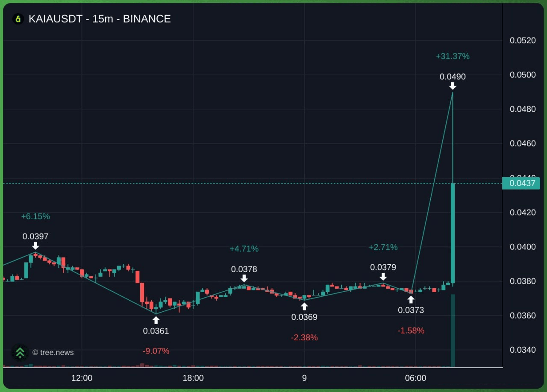Select the 0.0490 pivot high label
This screenshot has height=392, width=547.
[453, 77]
